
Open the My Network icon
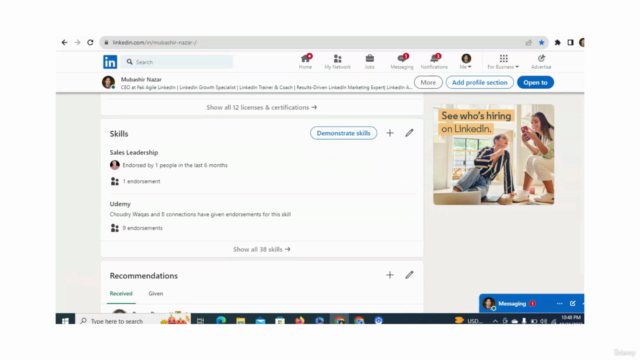tap(338, 61)
